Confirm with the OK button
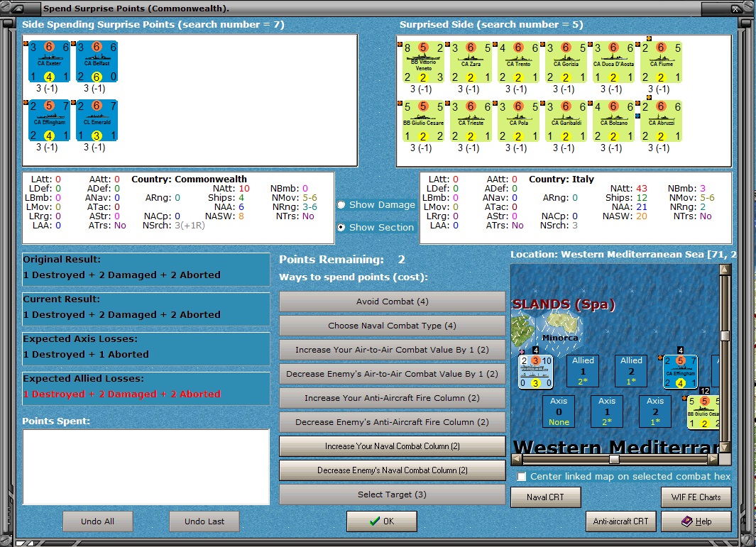The height and width of the screenshot is (547, 756). click(381, 521)
